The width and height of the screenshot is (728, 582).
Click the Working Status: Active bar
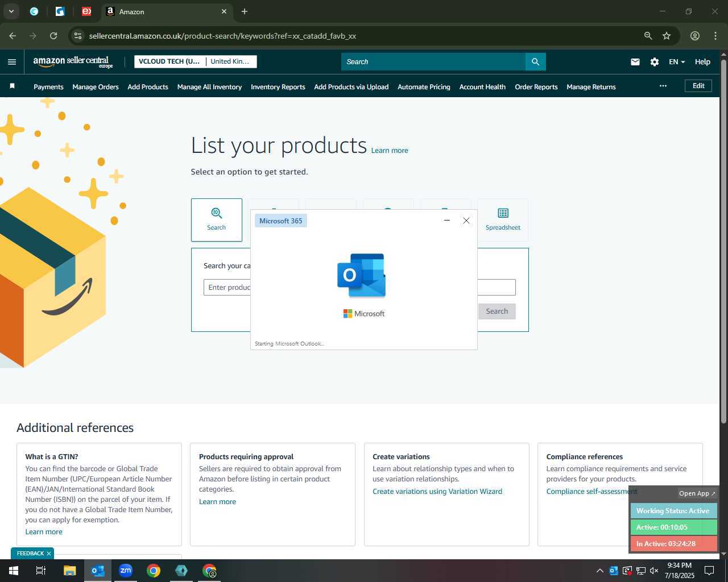pos(673,511)
